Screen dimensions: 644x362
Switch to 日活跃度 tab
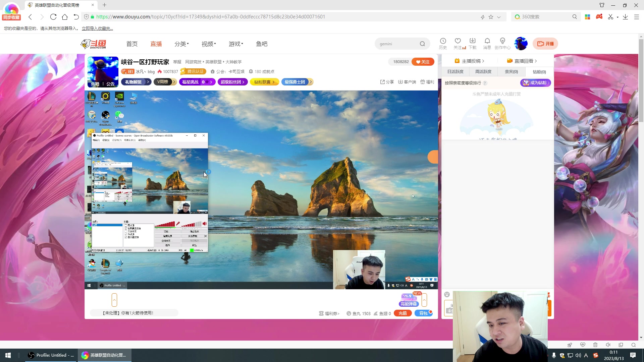point(455,72)
